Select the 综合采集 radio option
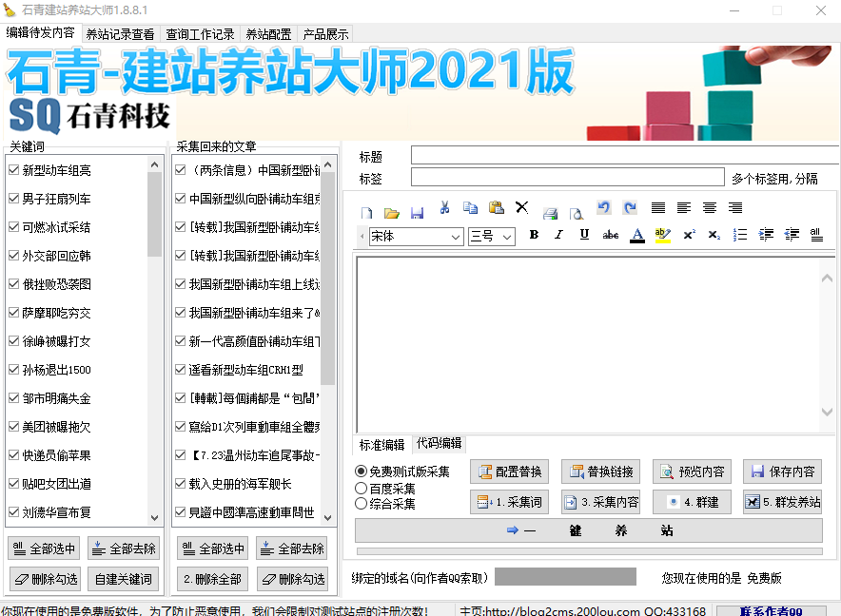This screenshot has height=616, width=841. click(x=361, y=504)
